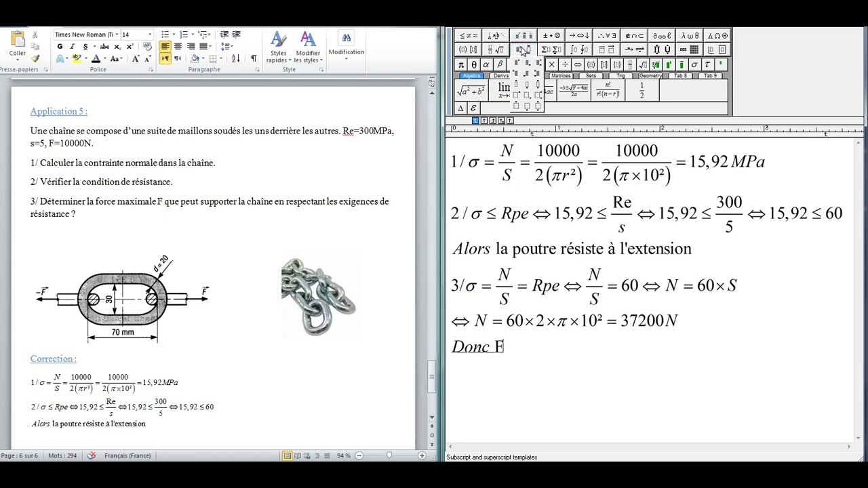Click the bullet list icon

tap(165, 35)
